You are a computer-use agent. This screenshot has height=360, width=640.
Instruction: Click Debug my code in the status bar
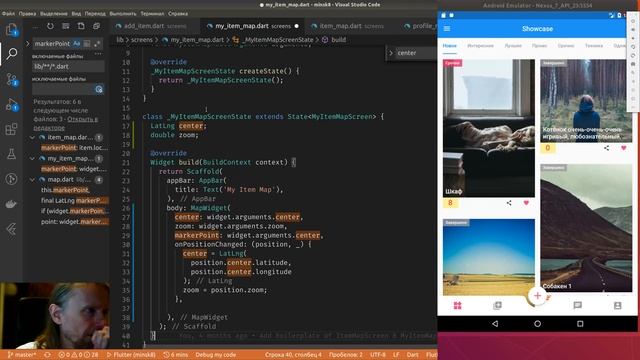[x=216, y=355]
